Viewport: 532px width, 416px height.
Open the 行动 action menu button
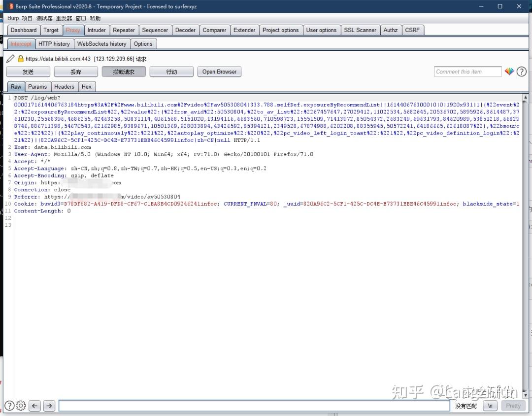(x=171, y=71)
